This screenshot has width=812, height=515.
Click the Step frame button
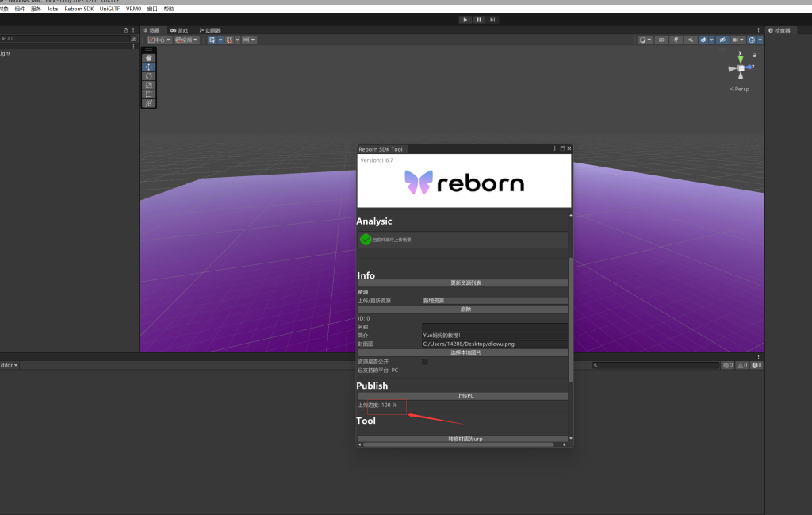[492, 20]
